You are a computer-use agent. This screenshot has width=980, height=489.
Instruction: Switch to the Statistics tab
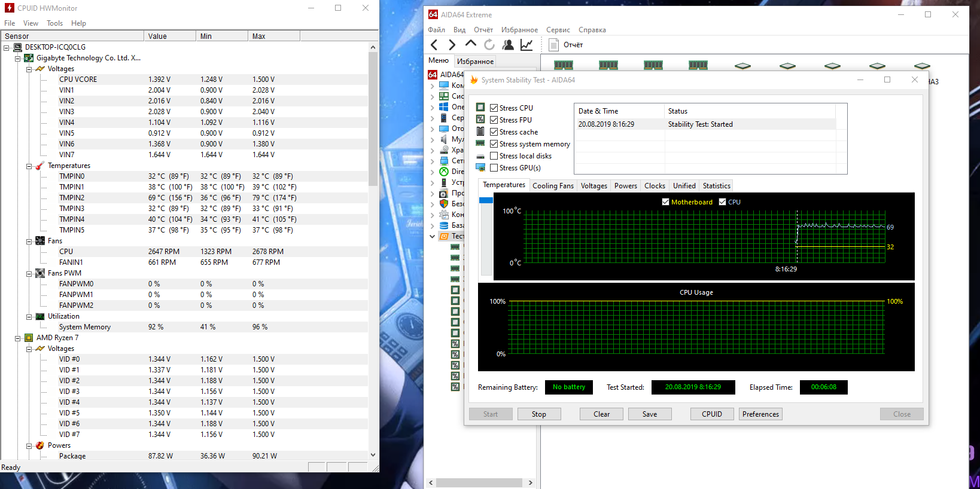pyautogui.click(x=717, y=186)
